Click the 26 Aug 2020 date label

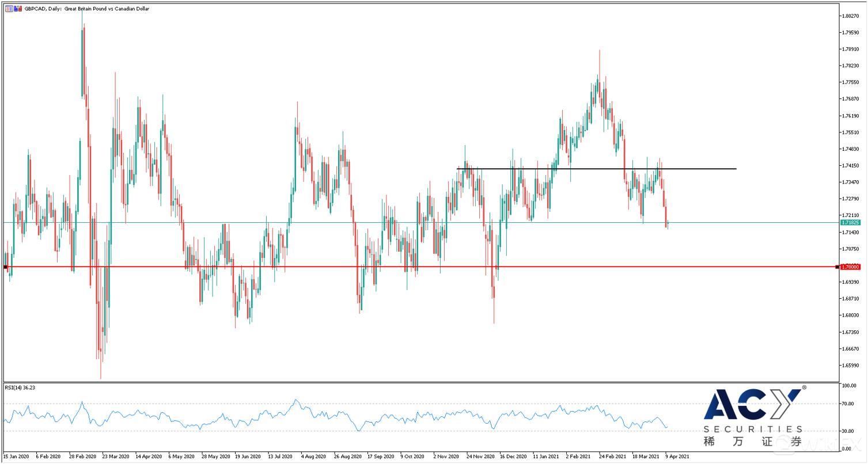(347, 456)
